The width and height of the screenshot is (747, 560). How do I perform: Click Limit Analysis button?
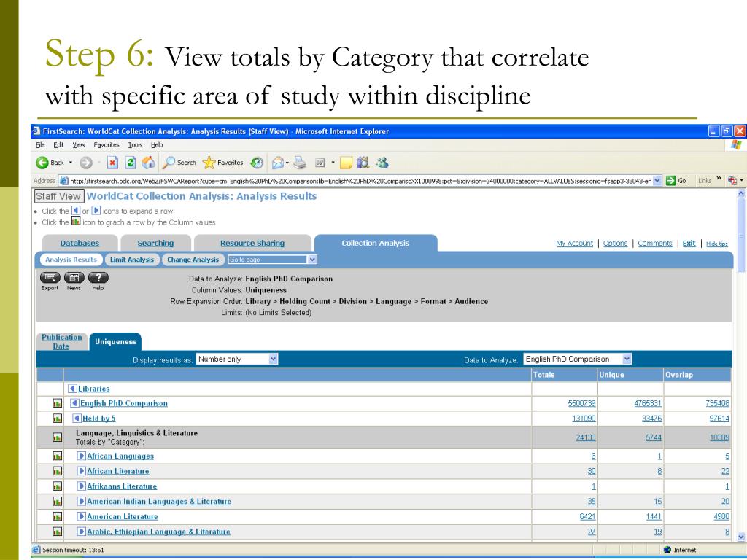coord(132,260)
